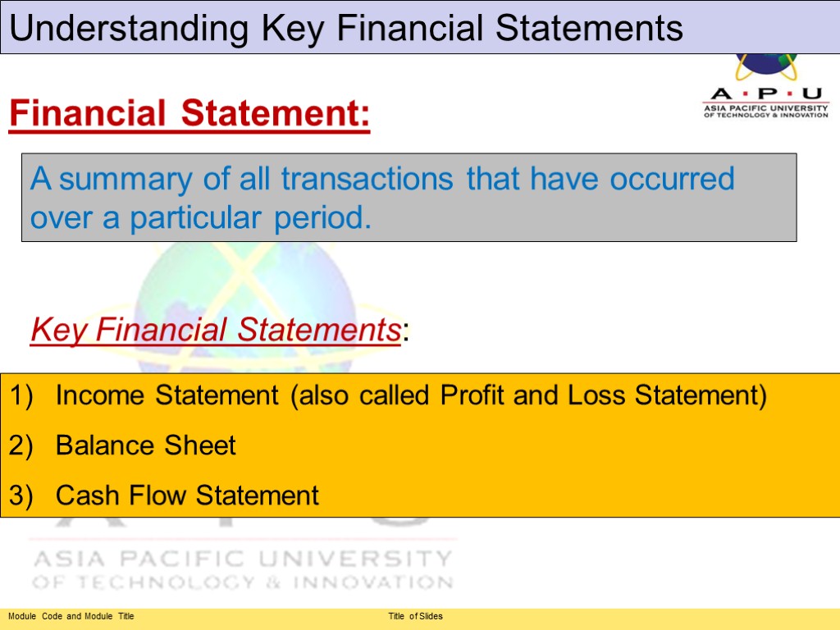Click the 'ASIA PACIFIC UNIVERSITY' watermark text at bottom

[242, 559]
